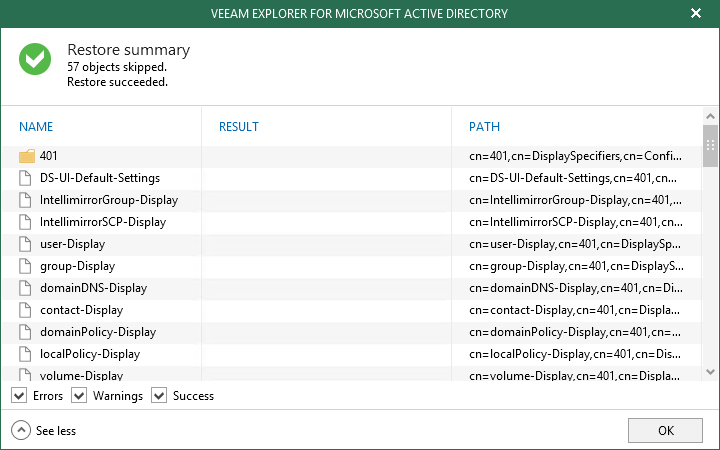The image size is (720, 450).
Task: Confirm the summary with OK button
Action: click(x=665, y=431)
